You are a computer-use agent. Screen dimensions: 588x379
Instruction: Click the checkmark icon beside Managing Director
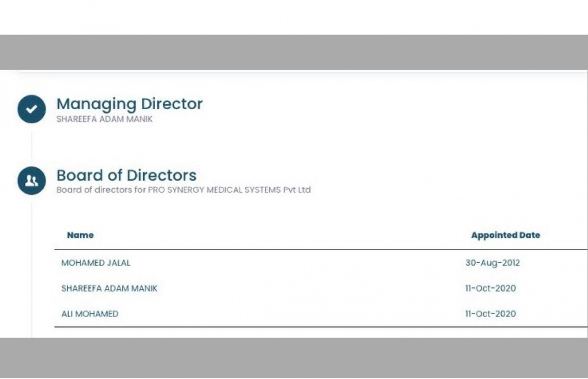[x=31, y=109]
